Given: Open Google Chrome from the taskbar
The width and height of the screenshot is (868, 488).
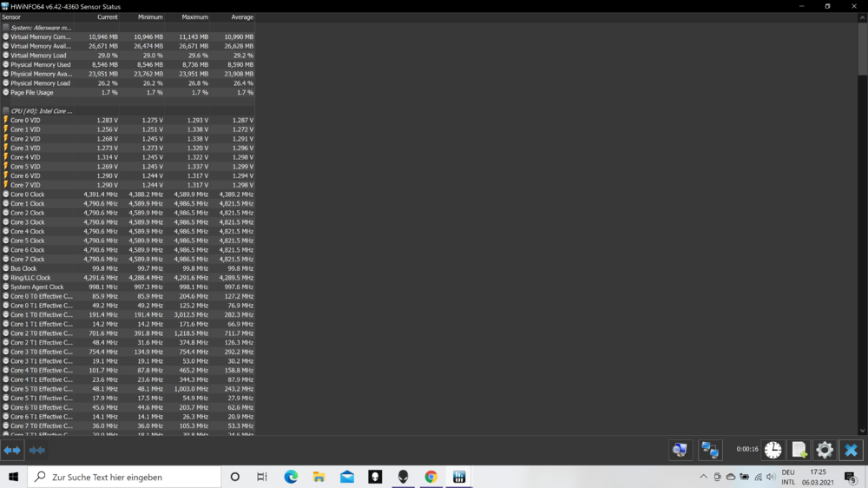Looking at the screenshot, I should click(431, 477).
